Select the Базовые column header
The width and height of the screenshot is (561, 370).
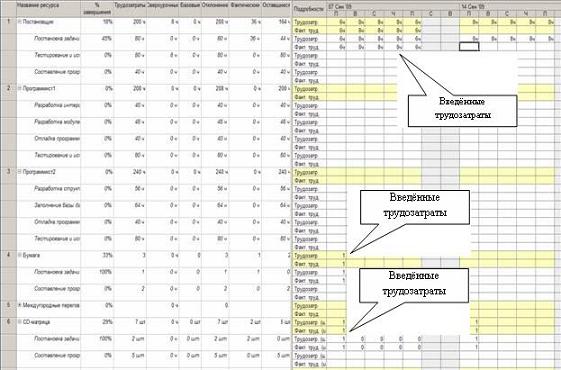pos(190,9)
